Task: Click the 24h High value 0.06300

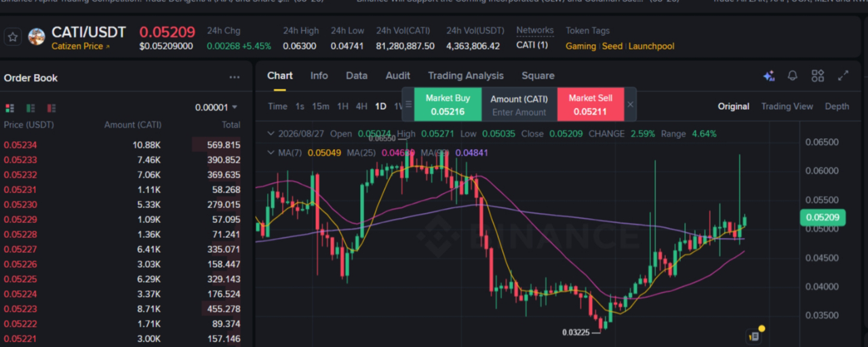Action: [300, 46]
